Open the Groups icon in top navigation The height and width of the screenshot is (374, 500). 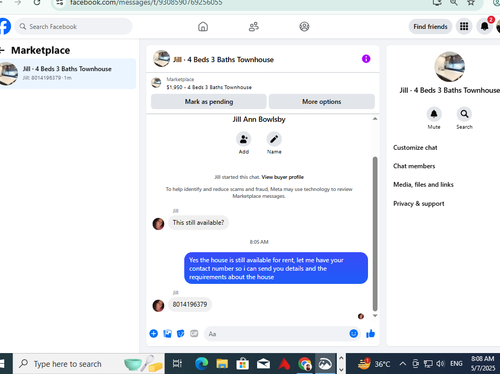tap(304, 27)
